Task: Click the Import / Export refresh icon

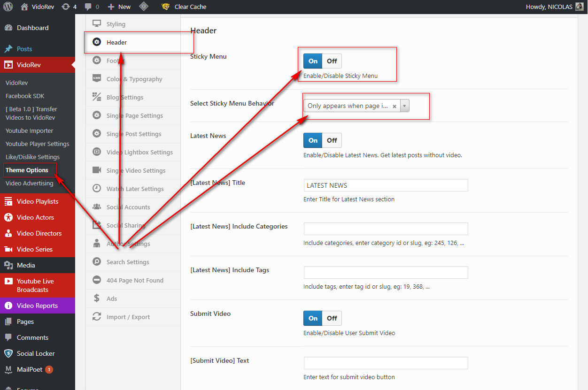Action: [97, 317]
